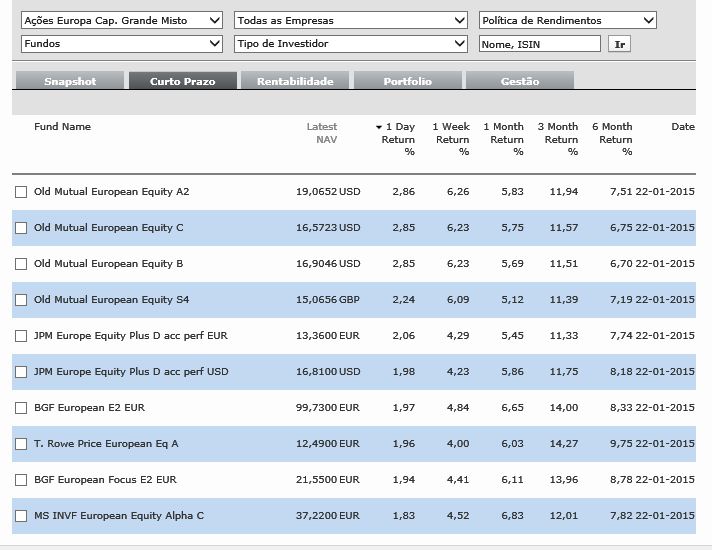Switch to the Gestão tab
This screenshot has height=550, width=712.
point(520,81)
